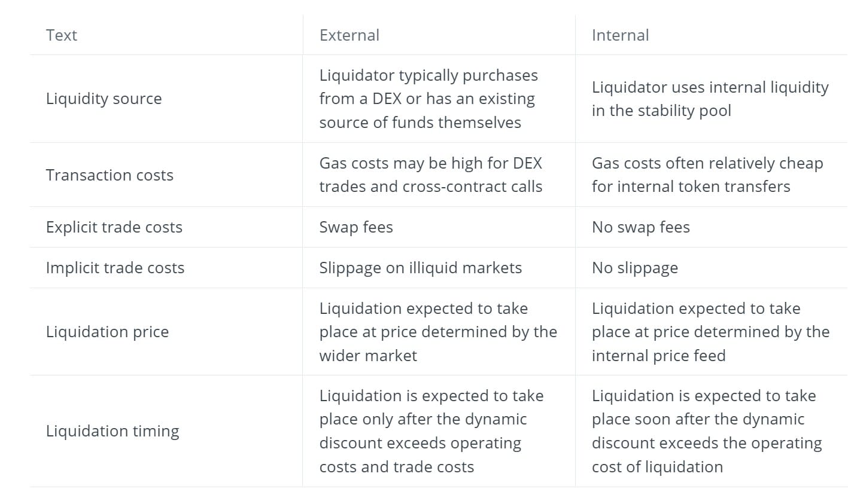Click the 'External' column header
The width and height of the screenshot is (848, 504).
click(349, 35)
